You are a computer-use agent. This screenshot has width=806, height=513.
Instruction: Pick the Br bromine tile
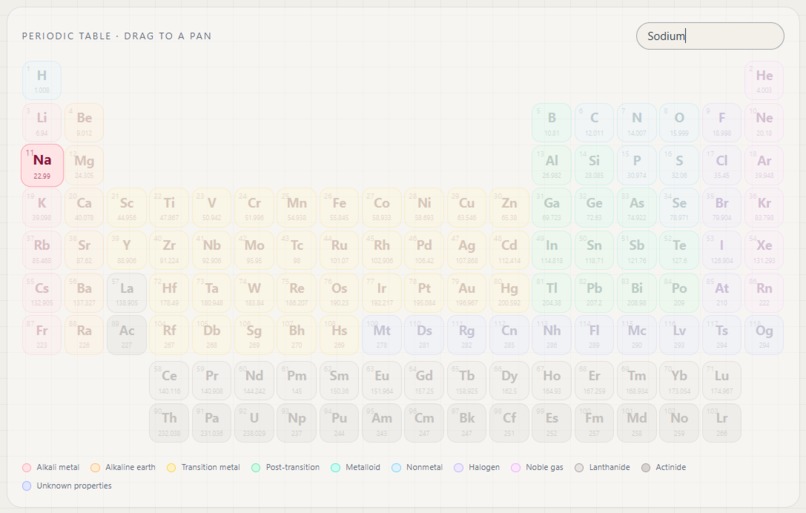(722, 208)
